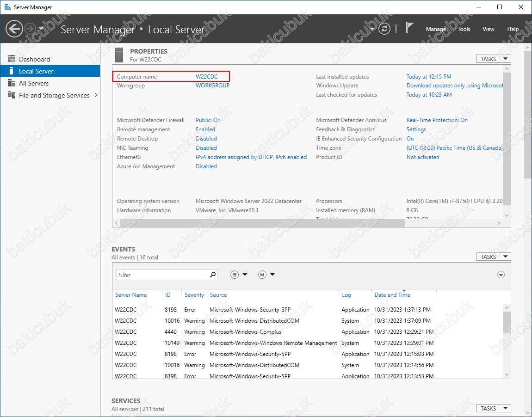Open the Properties TASKS dropdown

pos(494,59)
